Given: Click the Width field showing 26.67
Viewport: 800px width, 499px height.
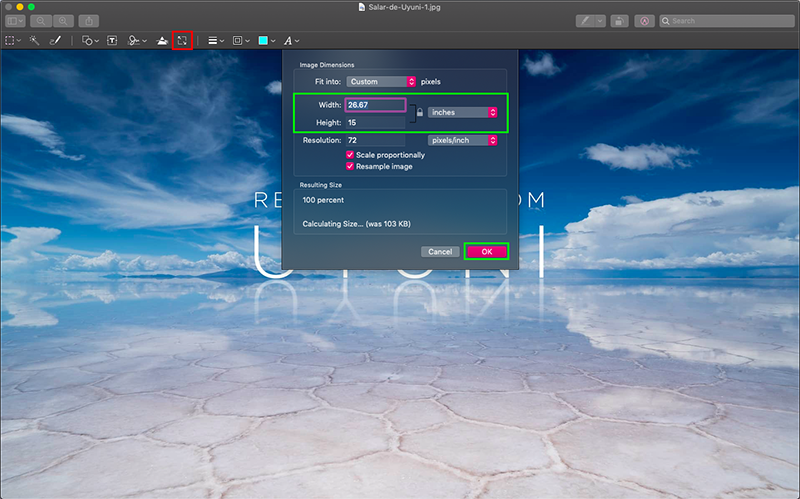Looking at the screenshot, I should click(x=376, y=105).
